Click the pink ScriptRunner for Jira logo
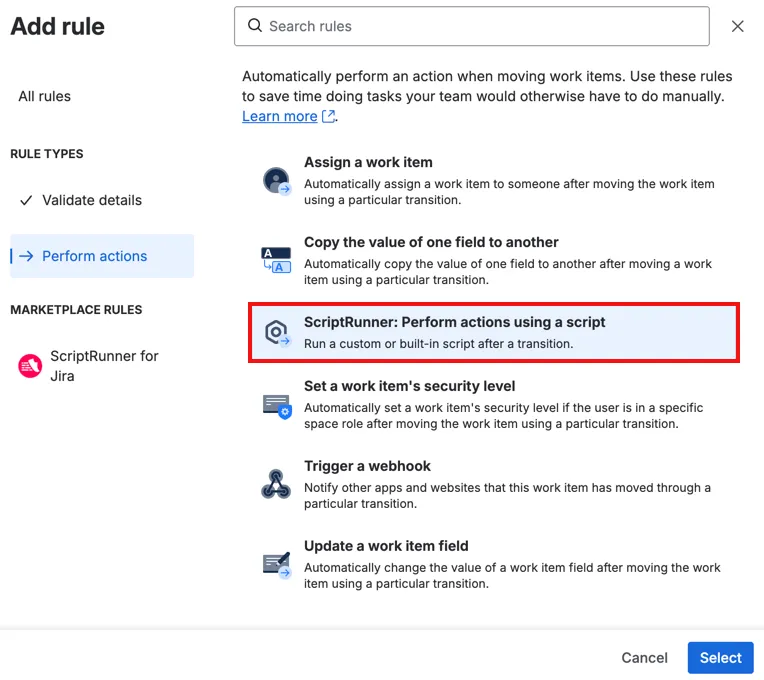 click(30, 366)
